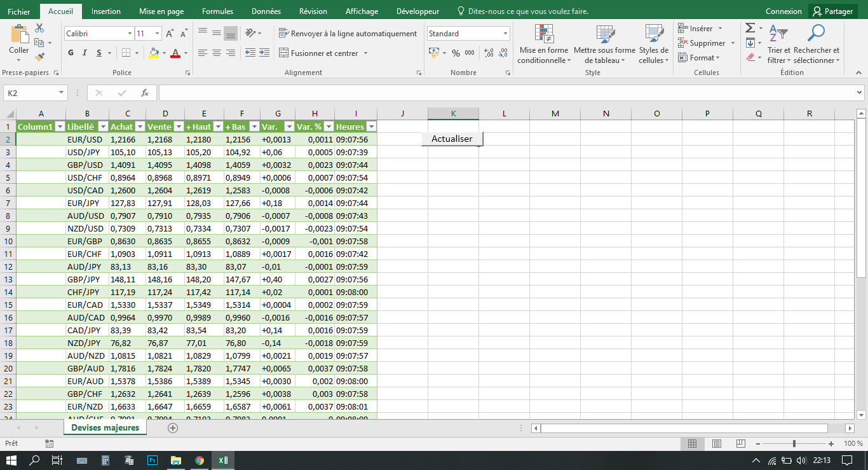Switch to the Formules ribbon tab
Screen dimensions: 868x470
(x=217, y=11)
